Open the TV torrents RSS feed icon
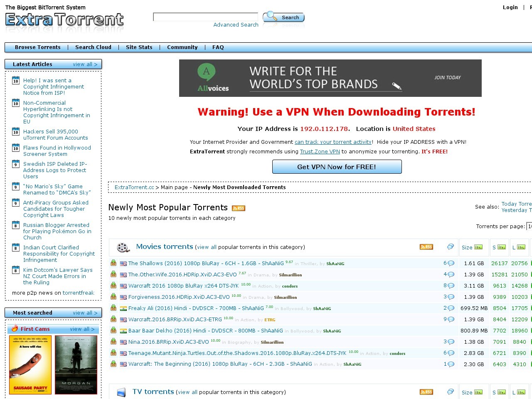 coord(426,392)
